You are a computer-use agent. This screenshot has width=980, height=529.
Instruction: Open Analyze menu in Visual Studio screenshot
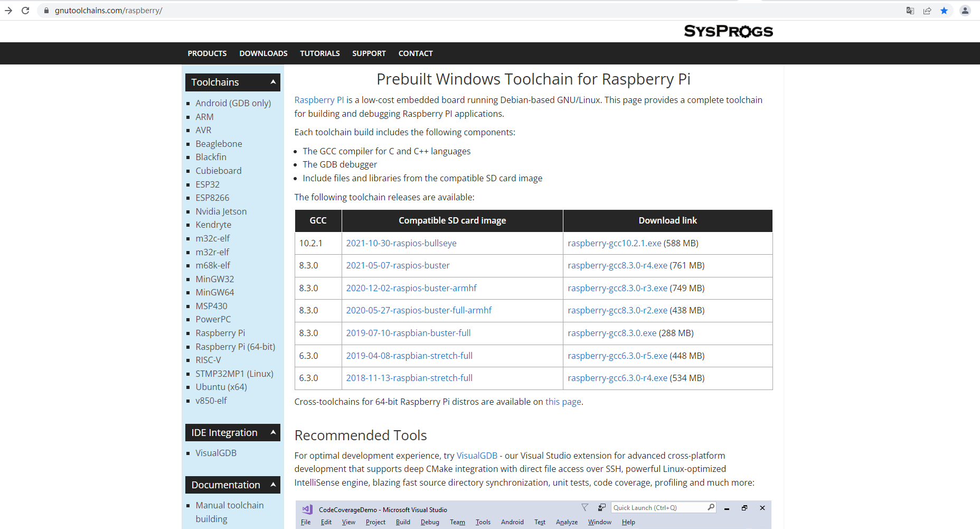[x=567, y=522]
